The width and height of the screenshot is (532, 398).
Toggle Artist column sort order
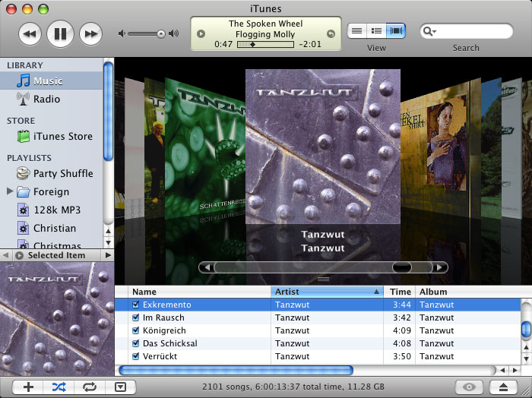(x=327, y=292)
